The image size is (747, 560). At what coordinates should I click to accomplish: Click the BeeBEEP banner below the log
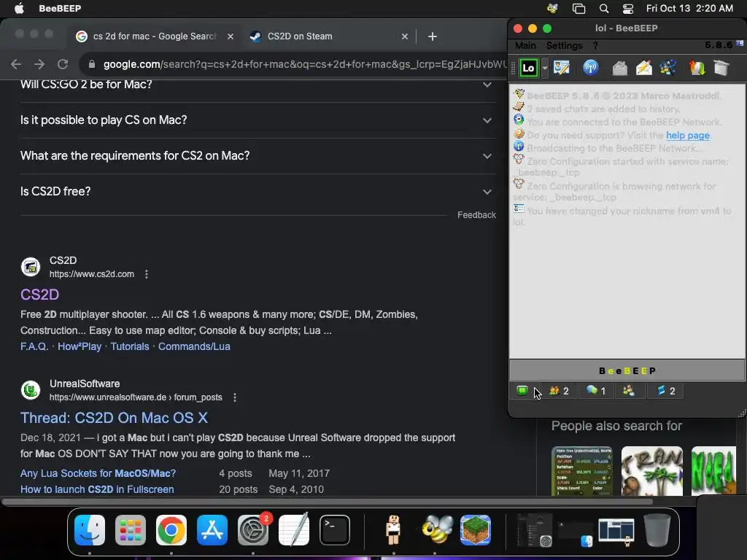pos(627,370)
